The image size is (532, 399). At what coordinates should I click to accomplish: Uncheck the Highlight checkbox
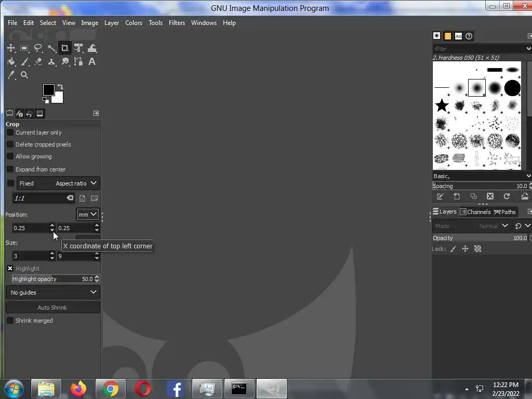pyautogui.click(x=10, y=269)
